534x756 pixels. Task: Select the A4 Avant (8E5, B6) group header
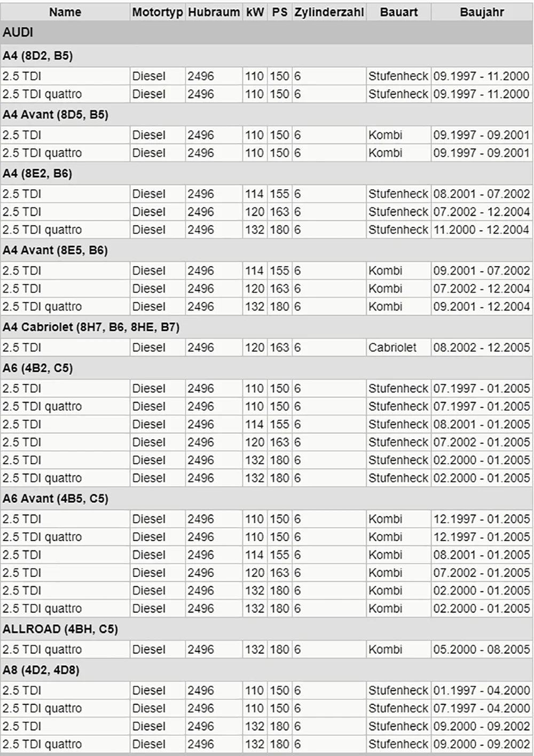coord(266,250)
